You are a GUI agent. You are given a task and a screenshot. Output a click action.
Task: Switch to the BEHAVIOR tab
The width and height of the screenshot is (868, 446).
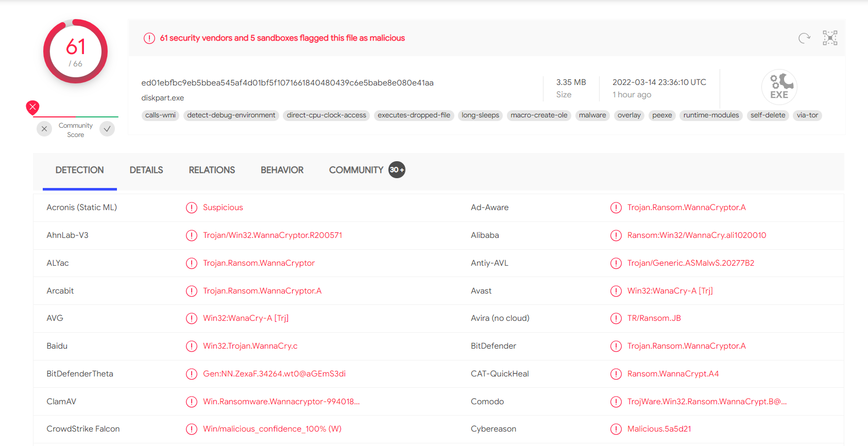[x=282, y=170]
